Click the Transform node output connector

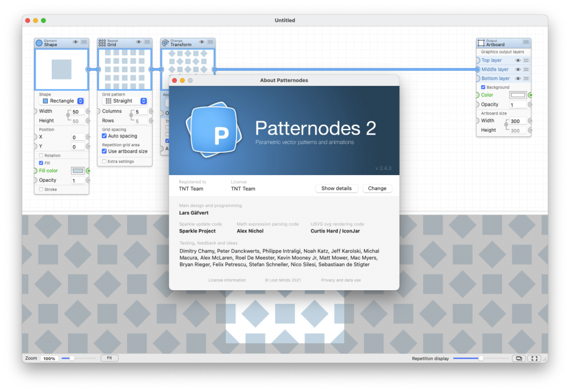pyautogui.click(x=215, y=70)
